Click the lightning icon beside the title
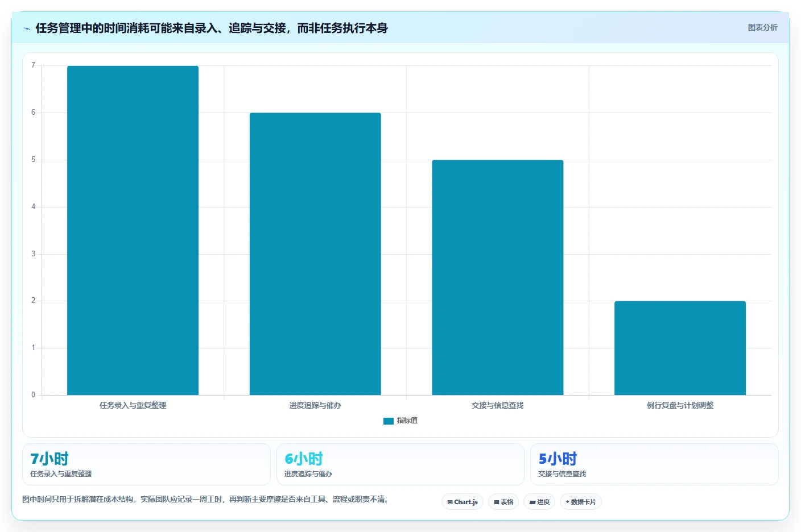 pos(27,28)
